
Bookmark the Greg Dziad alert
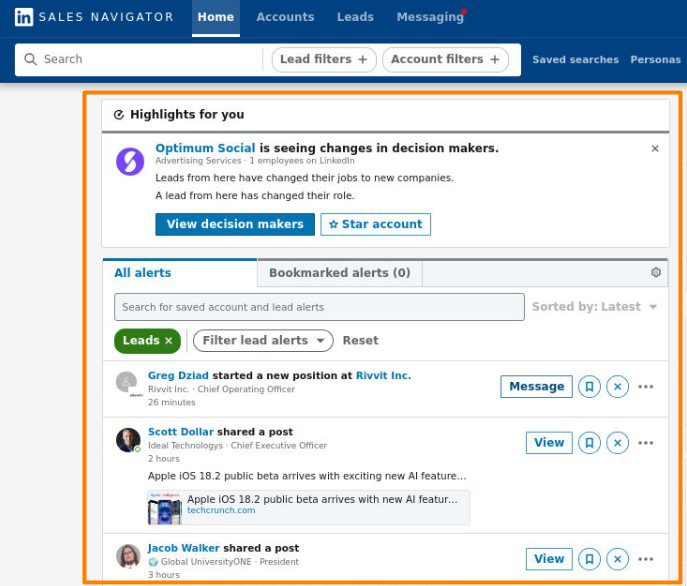pos(589,387)
